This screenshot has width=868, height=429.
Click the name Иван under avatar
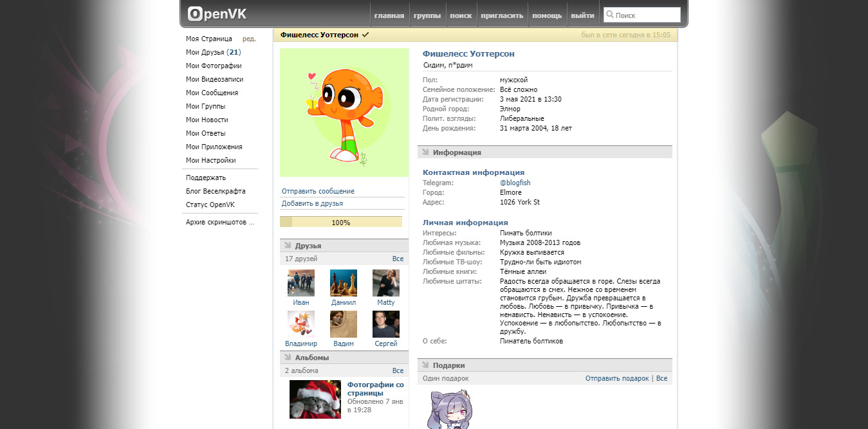pos(301,302)
